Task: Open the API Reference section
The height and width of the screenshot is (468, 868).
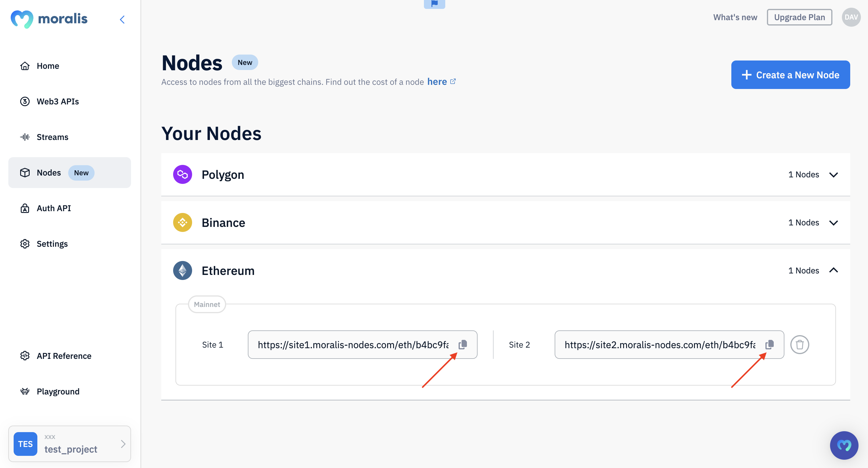Action: 64,356
